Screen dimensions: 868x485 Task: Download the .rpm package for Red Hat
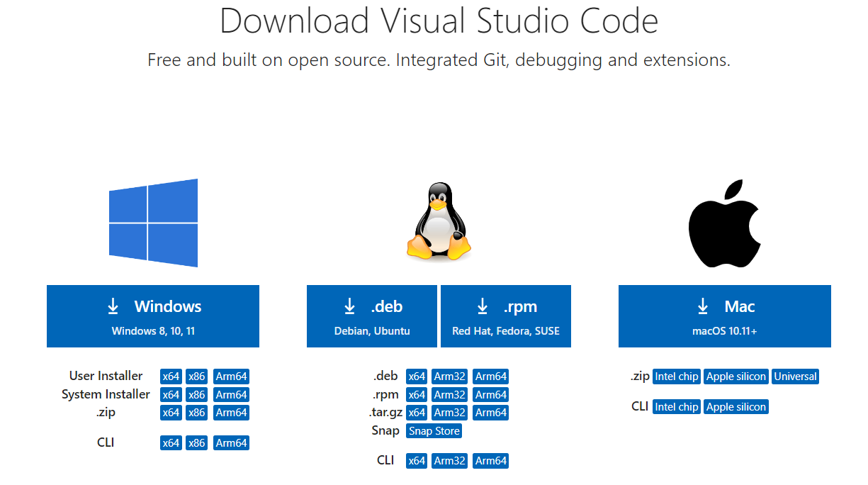pyautogui.click(x=506, y=316)
